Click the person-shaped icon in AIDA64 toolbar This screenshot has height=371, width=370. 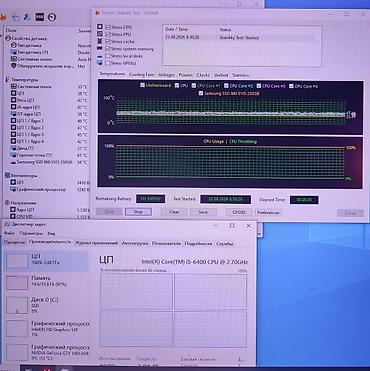(x=27, y=17)
